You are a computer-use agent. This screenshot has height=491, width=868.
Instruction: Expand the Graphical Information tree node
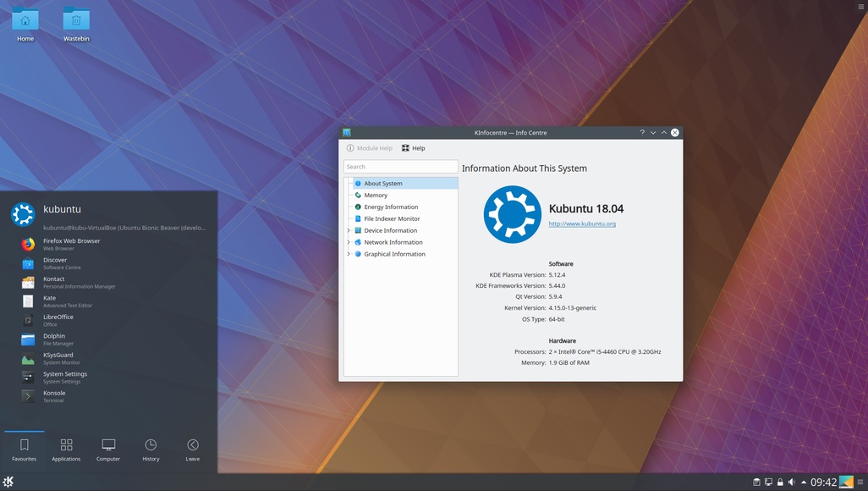coord(349,254)
